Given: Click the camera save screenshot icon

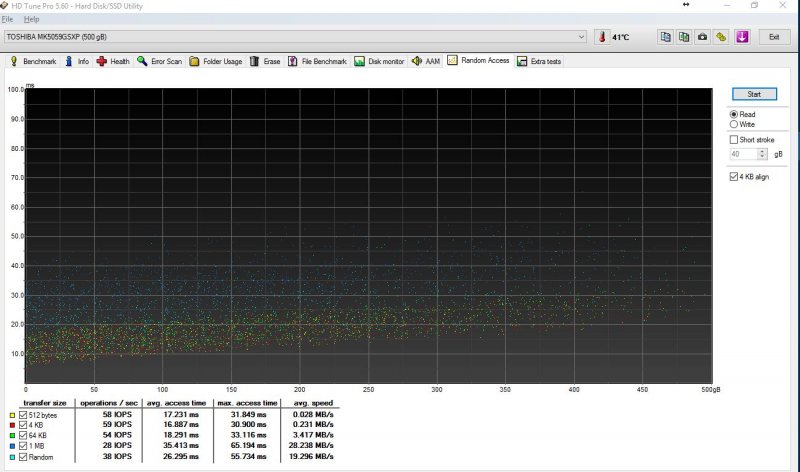Looking at the screenshot, I should pos(703,37).
